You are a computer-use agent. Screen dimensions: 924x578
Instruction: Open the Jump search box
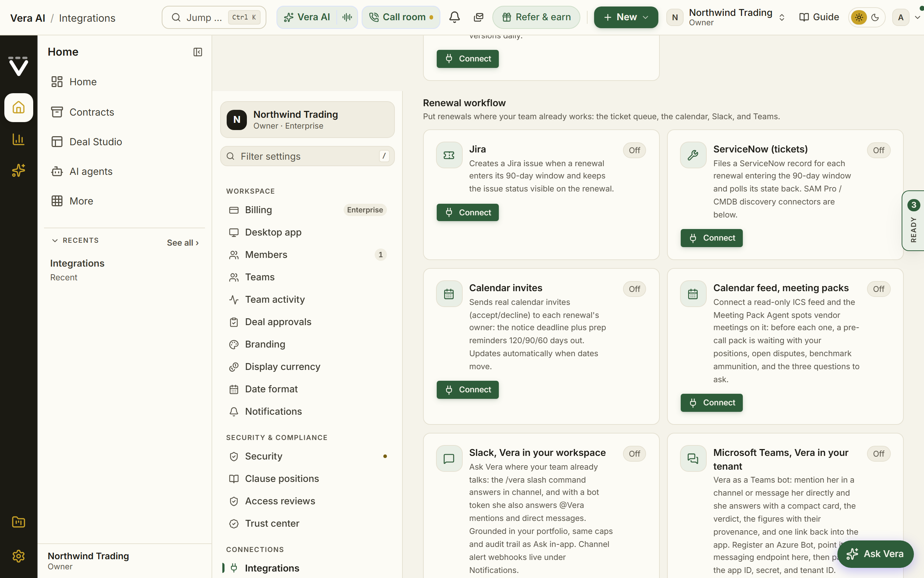(x=214, y=17)
